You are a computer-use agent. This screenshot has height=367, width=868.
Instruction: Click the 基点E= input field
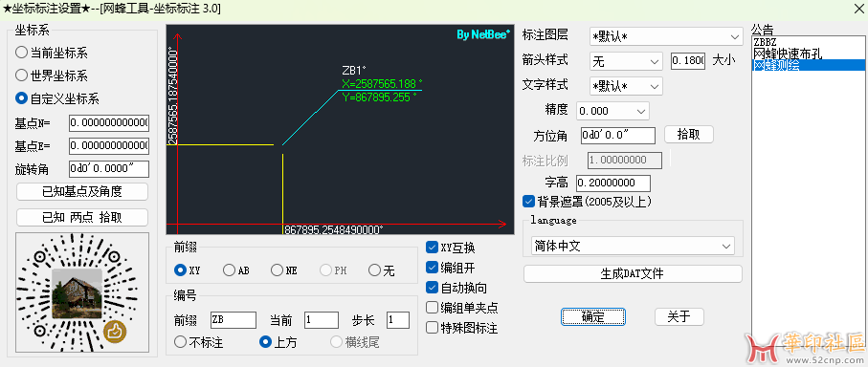(x=109, y=146)
